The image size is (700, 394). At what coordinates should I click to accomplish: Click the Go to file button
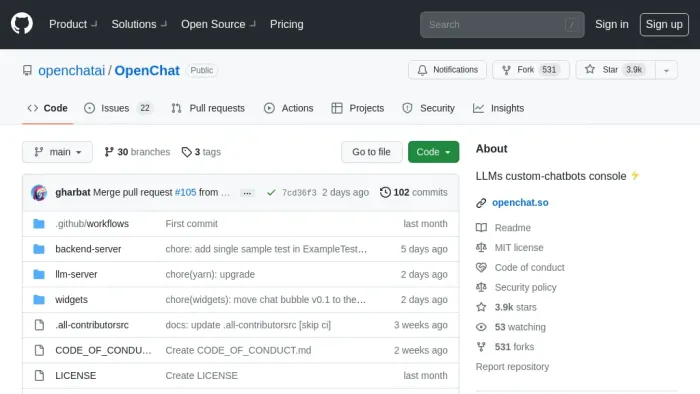click(x=371, y=152)
